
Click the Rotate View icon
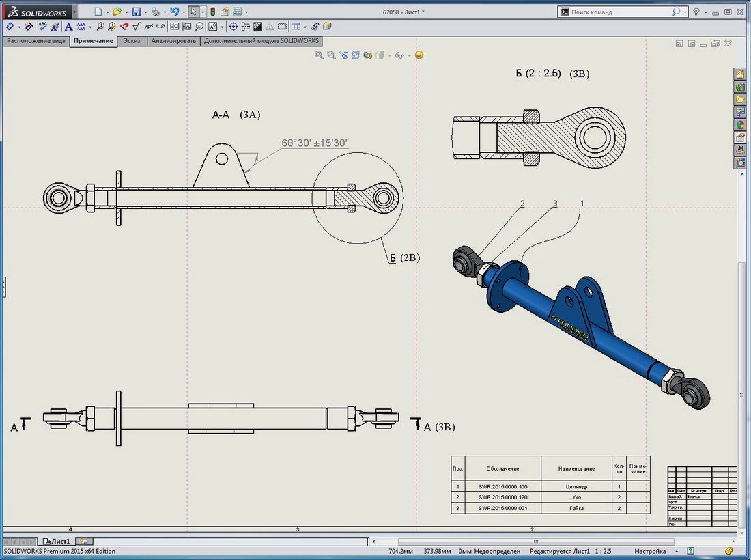point(356,55)
